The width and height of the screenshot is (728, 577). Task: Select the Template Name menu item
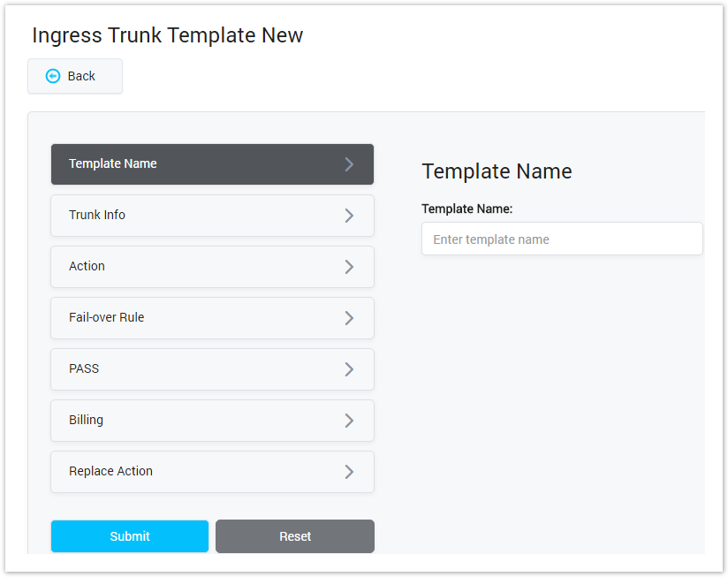113,163
